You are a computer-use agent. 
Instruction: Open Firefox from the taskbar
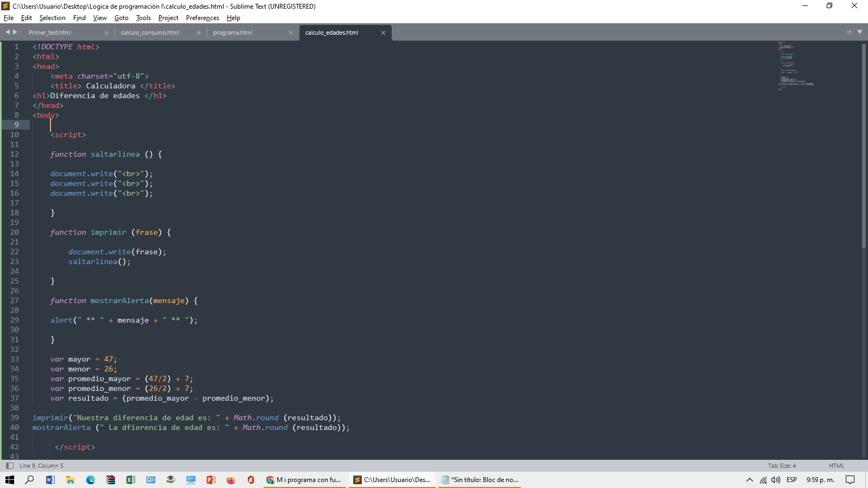(231, 480)
